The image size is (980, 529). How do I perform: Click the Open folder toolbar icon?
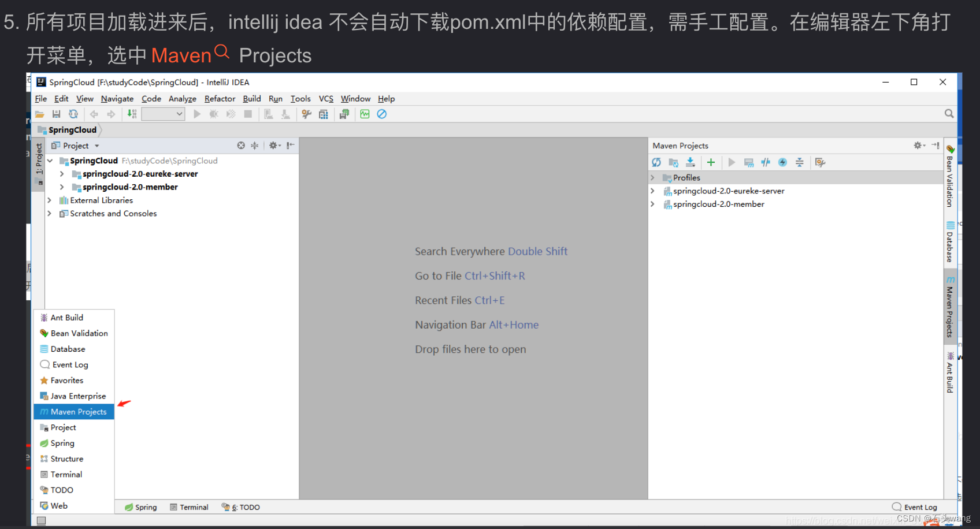(39, 114)
